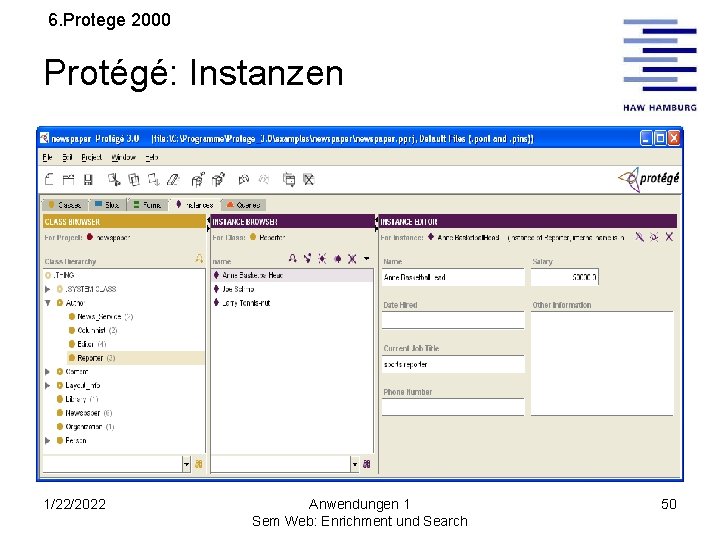Click View References icon in Instance Browser
The width and height of the screenshot is (720, 540).
click(x=292, y=259)
